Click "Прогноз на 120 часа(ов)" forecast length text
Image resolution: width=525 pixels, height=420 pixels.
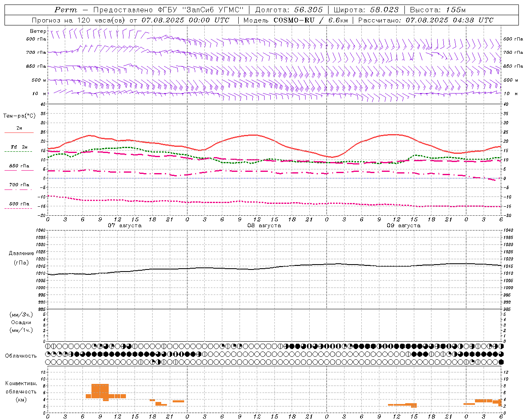pos(78,20)
